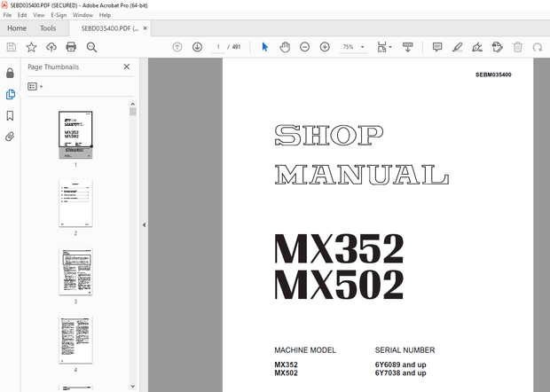Viewport: 550px width, 392px height.
Task: Click the total pages 491 text
Action: (x=237, y=47)
